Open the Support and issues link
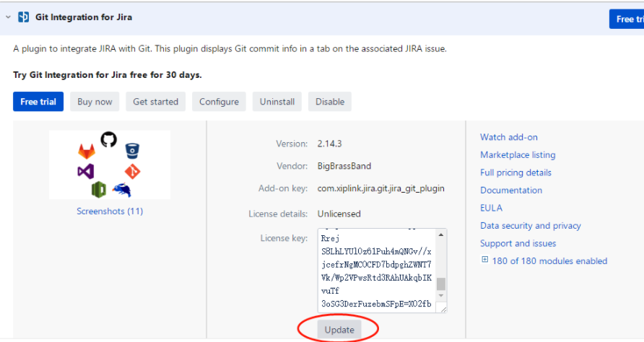This screenshot has height=342, width=644. point(518,243)
